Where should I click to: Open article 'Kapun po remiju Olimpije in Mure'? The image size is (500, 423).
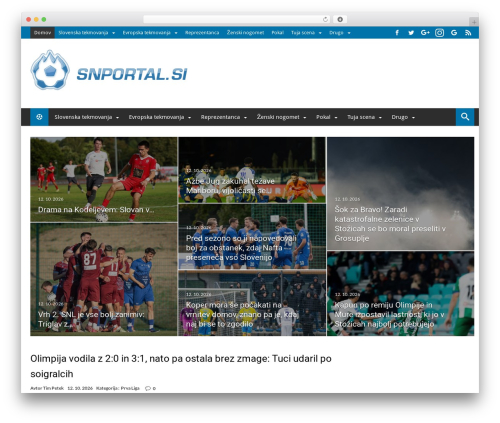pos(389,314)
